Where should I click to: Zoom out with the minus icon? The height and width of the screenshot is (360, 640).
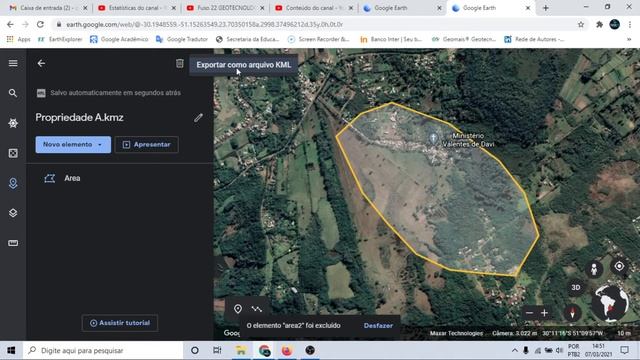pyautogui.click(x=529, y=313)
